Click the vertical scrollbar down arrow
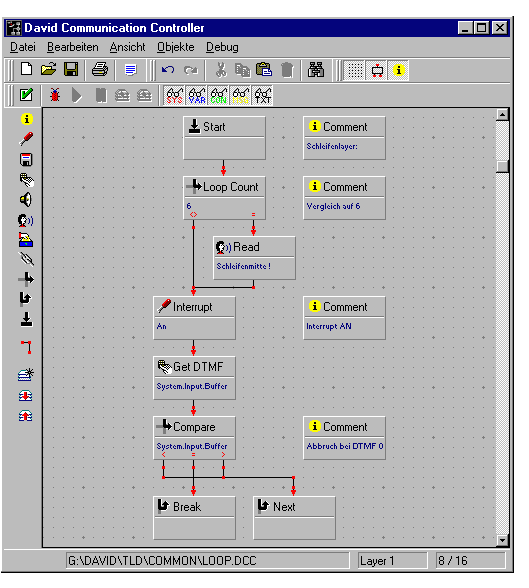 pyautogui.click(x=502, y=540)
